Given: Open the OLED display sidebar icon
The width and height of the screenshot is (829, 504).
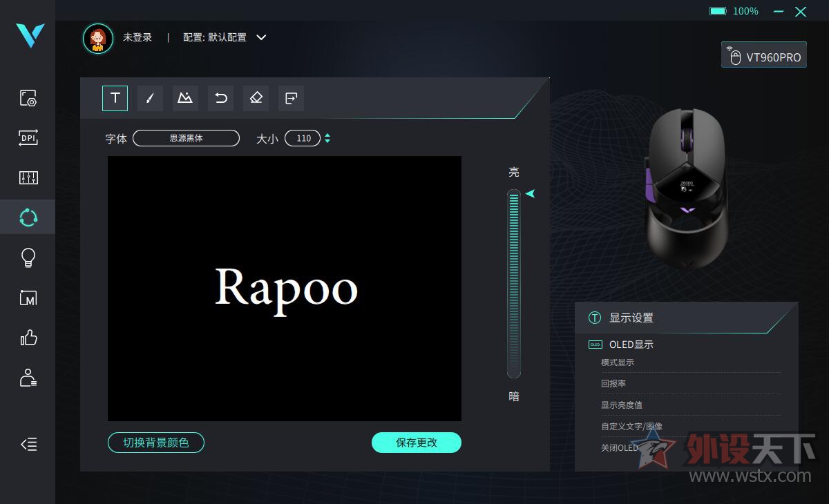Looking at the screenshot, I should (x=28, y=217).
